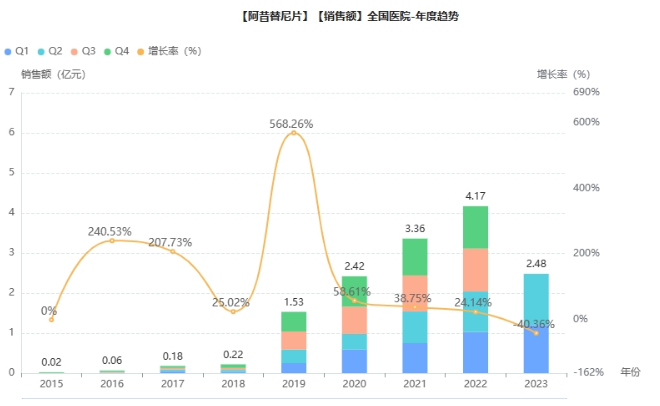Click the 0.22 total above 2018
This screenshot has width=660, height=406.
coord(233,355)
